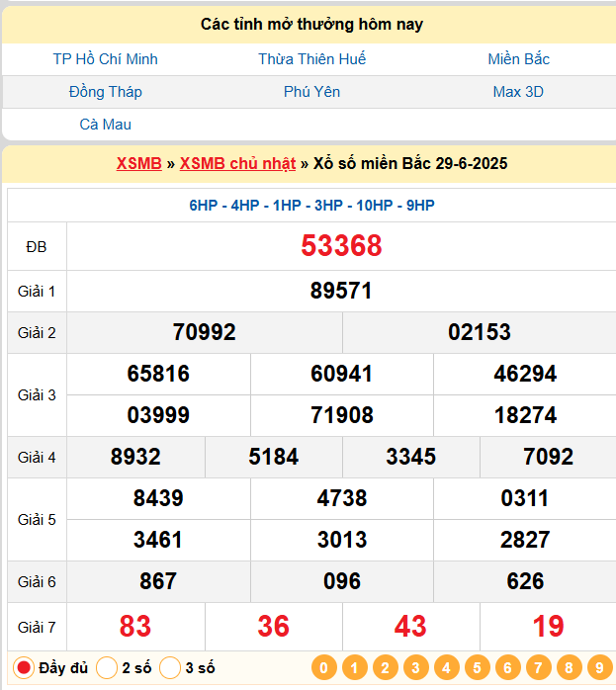616x690 pixels.
Task: Click the Giải 5 number 2827
Action: 525,540
